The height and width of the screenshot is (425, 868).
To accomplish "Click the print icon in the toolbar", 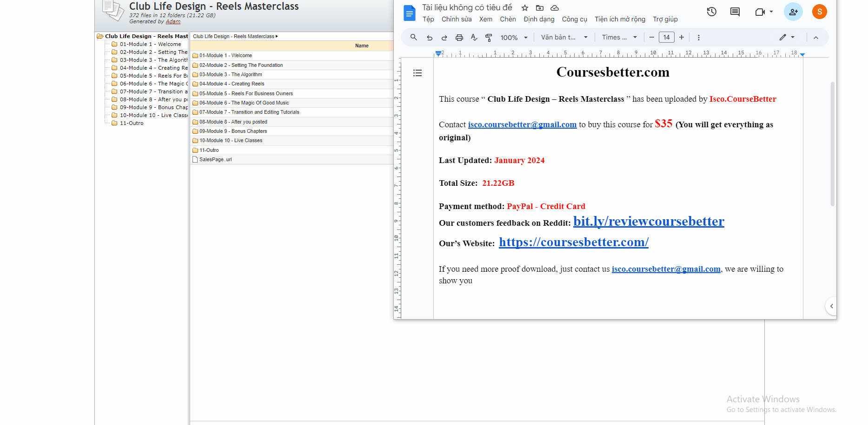I will pos(459,38).
